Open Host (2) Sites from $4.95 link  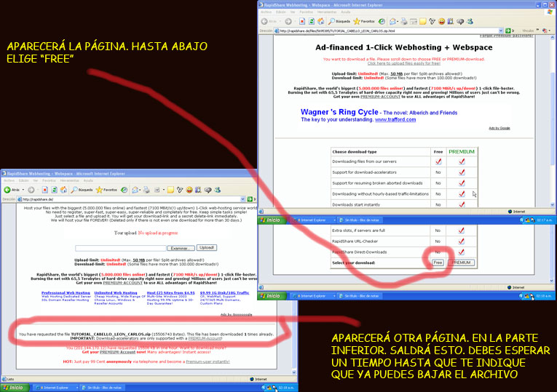click(171, 292)
